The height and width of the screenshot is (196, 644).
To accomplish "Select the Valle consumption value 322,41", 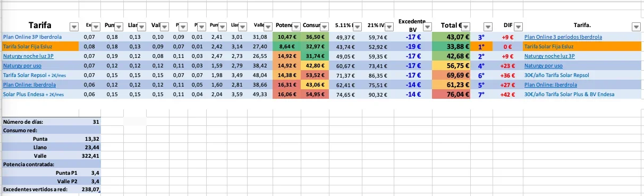I will [x=90, y=156].
